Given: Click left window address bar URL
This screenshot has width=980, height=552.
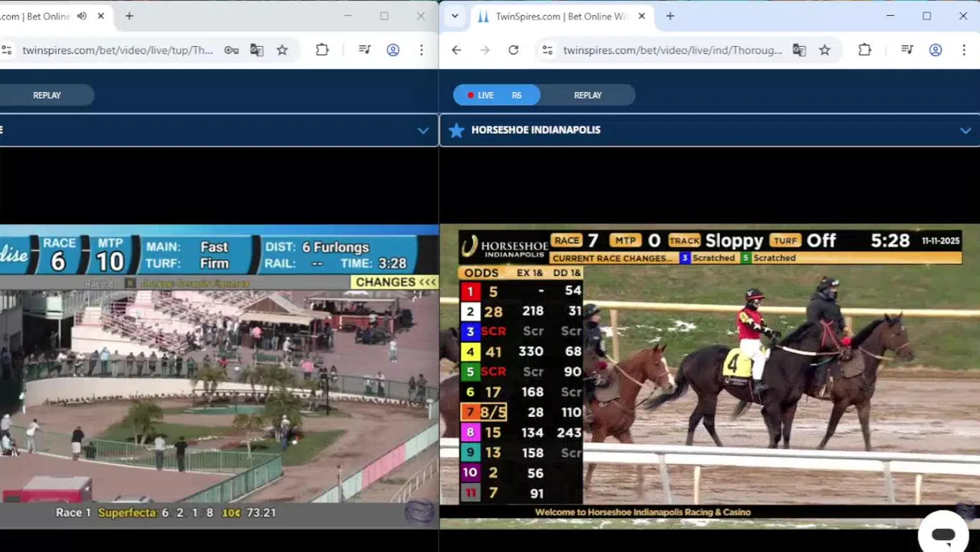Looking at the screenshot, I should pyautogui.click(x=117, y=50).
